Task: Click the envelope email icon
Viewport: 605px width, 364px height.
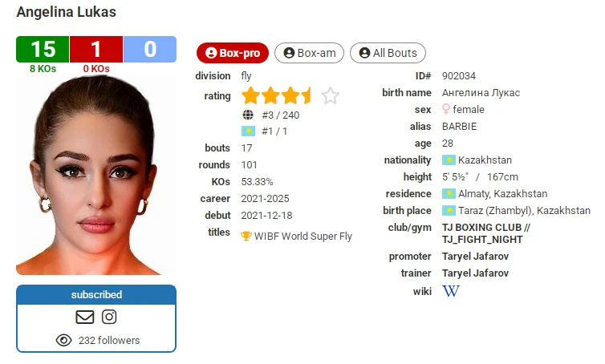Action: pyautogui.click(x=85, y=317)
